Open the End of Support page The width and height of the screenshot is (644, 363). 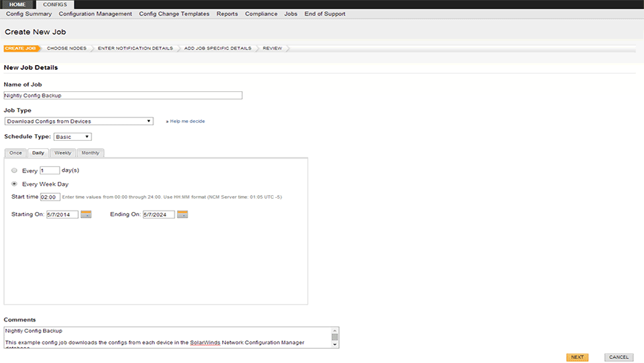325,14
